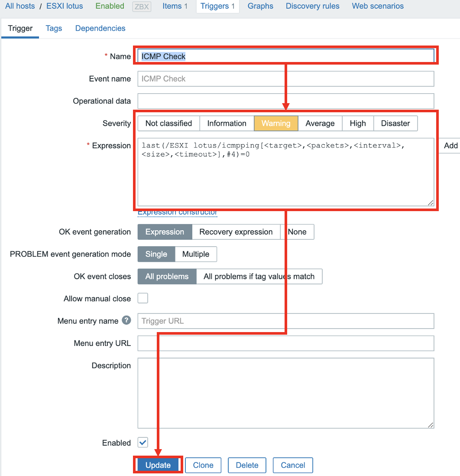Choose All problems if tag values match

click(x=259, y=277)
